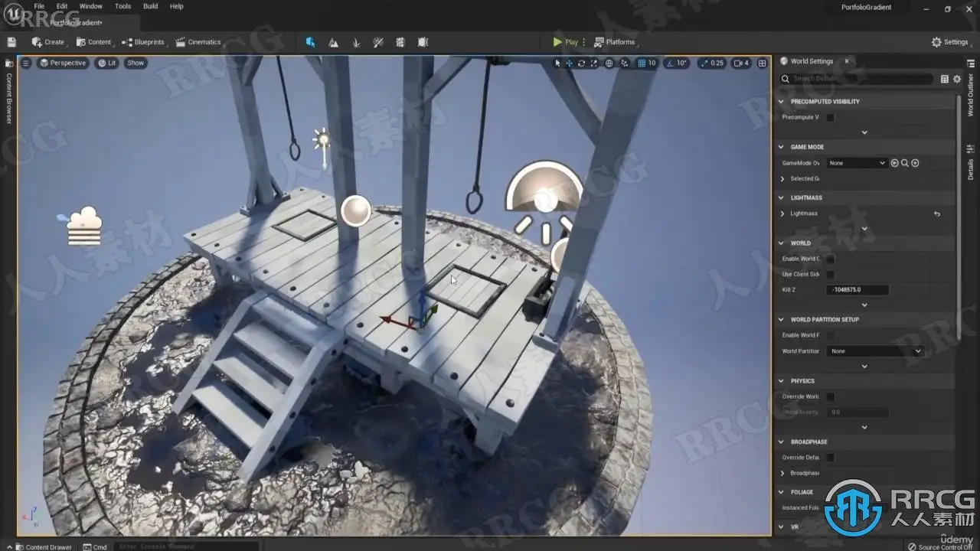Switch to Mesh Paint mode icon

click(x=378, y=42)
